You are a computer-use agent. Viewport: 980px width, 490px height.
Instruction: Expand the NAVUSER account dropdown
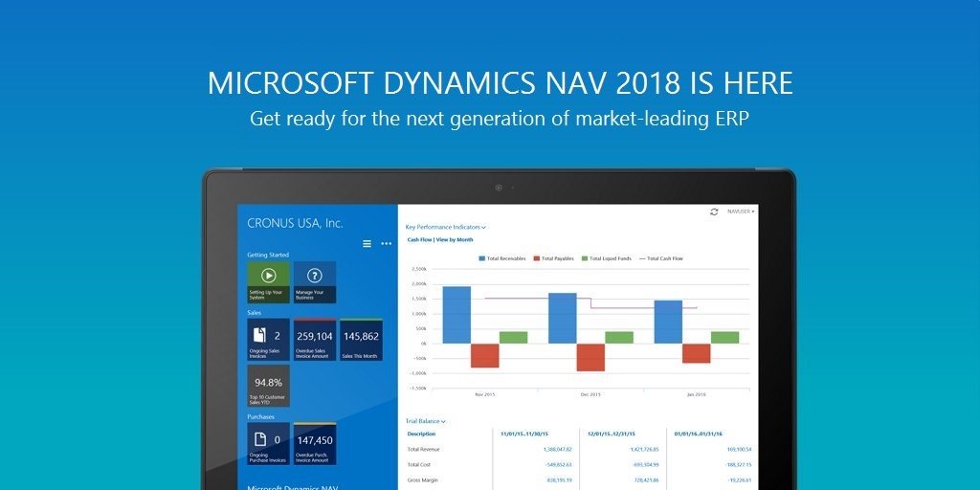741,212
